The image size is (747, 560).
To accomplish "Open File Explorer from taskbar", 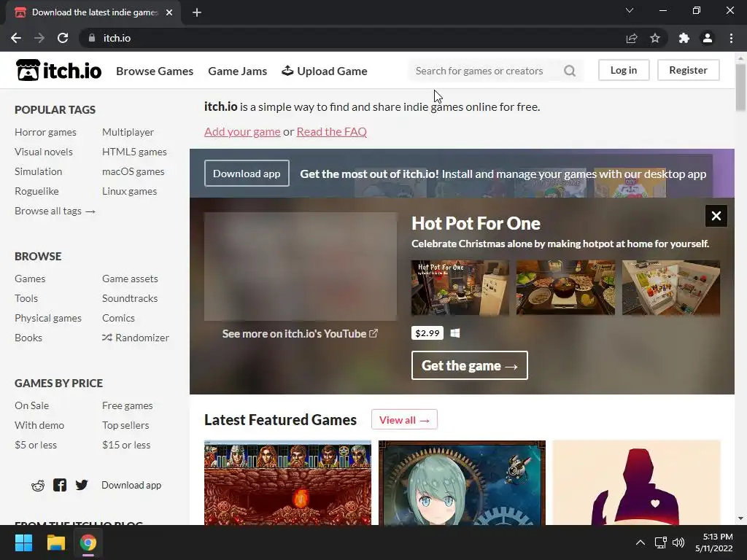I will coord(55,542).
